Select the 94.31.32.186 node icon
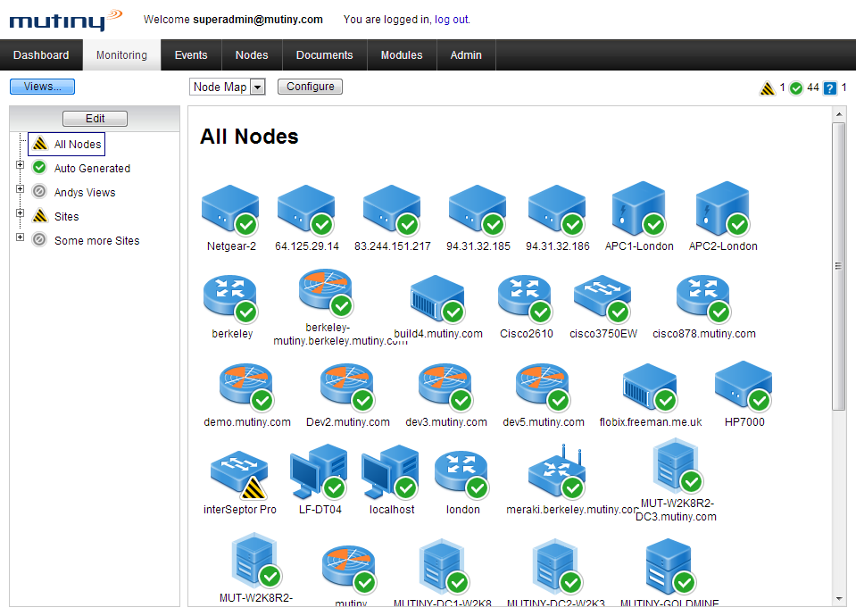 coord(557,210)
